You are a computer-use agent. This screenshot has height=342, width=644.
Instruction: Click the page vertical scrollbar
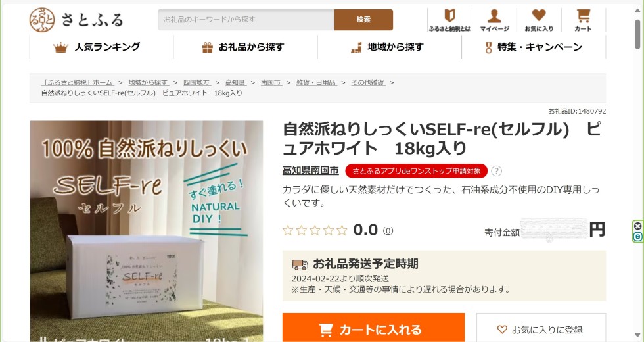[x=637, y=172]
